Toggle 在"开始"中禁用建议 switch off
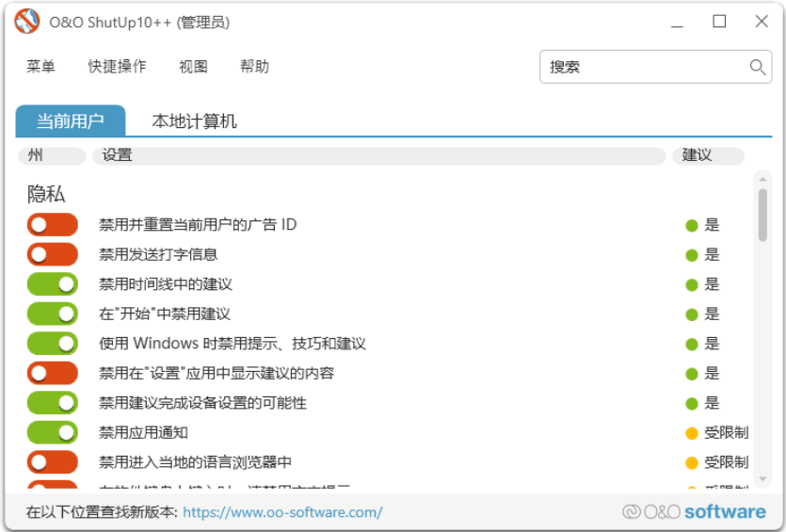Screen dimensions: 786x532 click(53, 314)
